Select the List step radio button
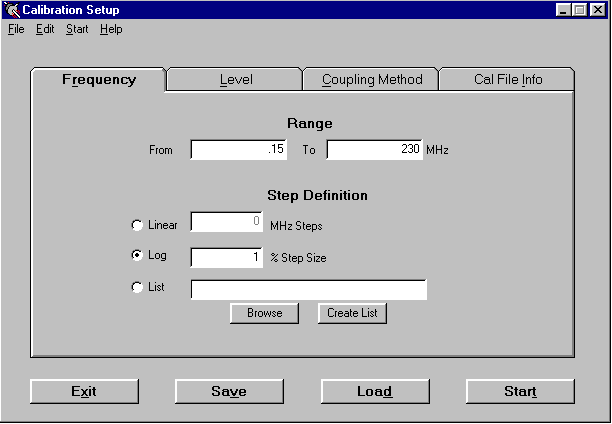This screenshot has width=612, height=424. click(x=137, y=289)
